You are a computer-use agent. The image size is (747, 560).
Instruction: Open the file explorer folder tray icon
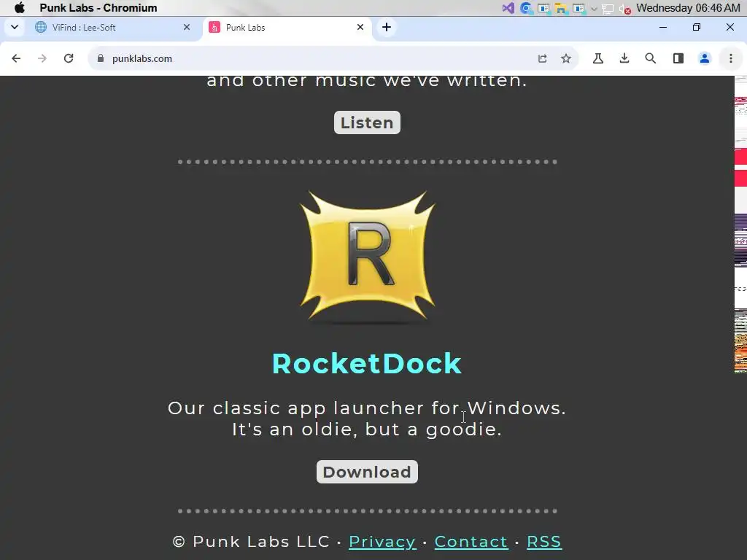[561, 8]
